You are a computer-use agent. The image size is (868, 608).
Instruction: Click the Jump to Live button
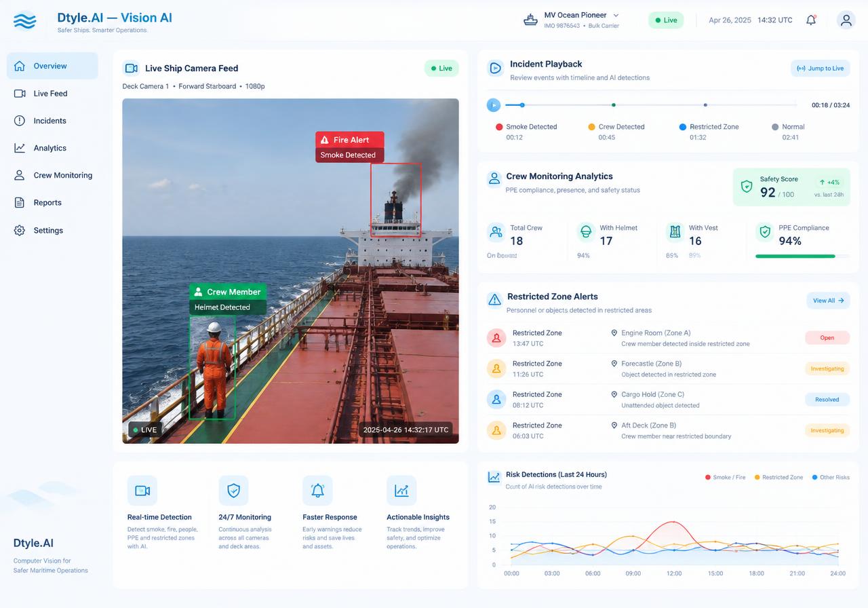pyautogui.click(x=820, y=68)
